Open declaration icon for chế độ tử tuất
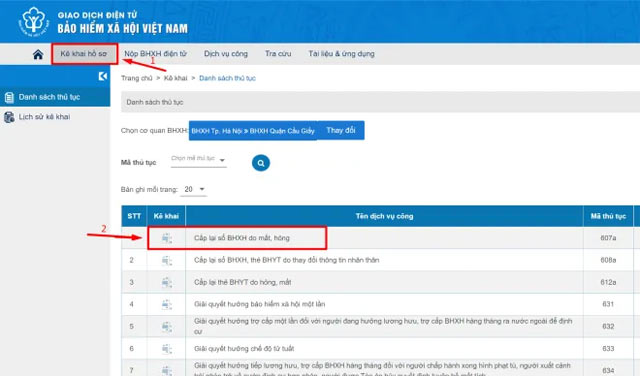 (x=167, y=349)
